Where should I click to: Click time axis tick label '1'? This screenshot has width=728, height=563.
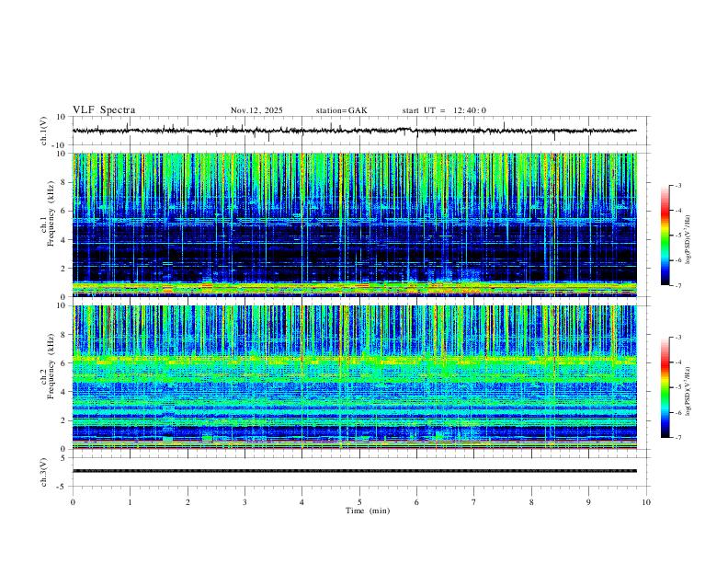(x=130, y=502)
